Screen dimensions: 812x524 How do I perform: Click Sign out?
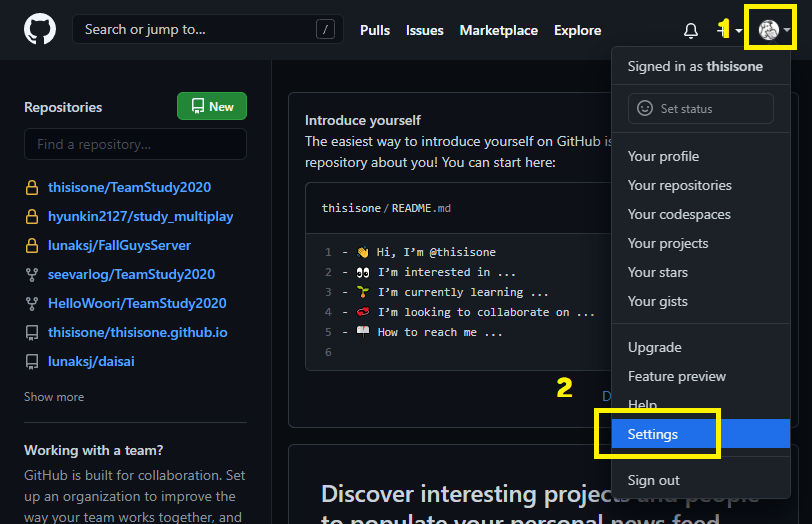[x=701, y=481]
